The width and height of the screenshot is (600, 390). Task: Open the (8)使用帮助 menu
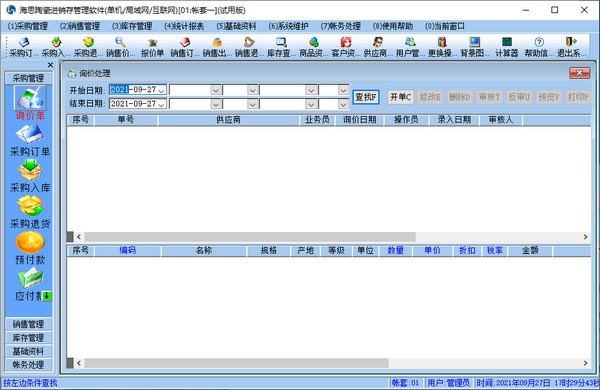[x=393, y=26]
